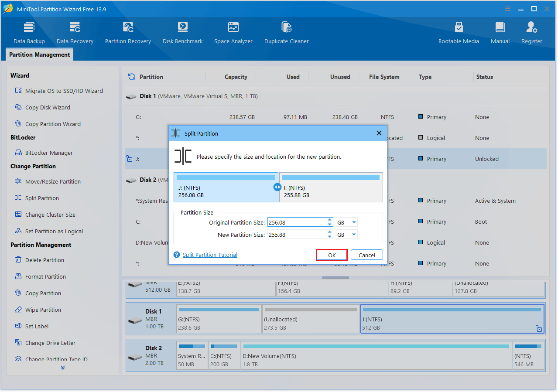Select Change Cluster Size

pyautogui.click(x=45, y=215)
